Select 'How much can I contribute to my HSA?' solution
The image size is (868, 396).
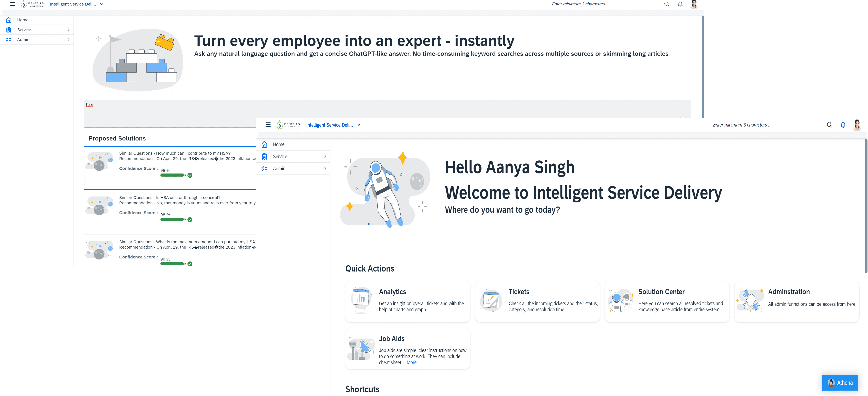170,168
